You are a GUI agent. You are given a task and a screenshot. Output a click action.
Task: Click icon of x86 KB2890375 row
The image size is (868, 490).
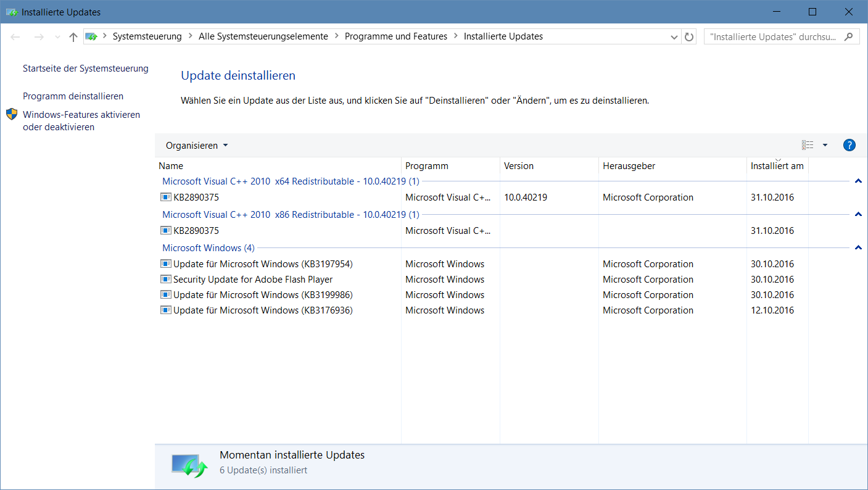click(x=166, y=230)
